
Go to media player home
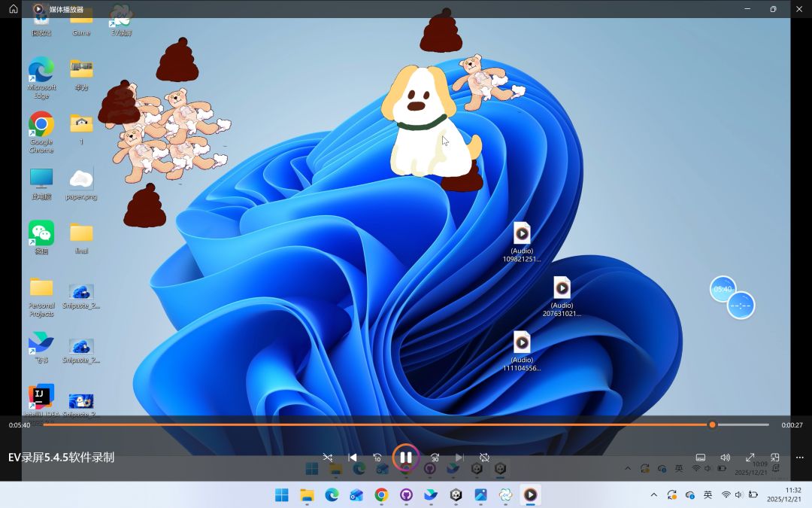tap(13, 9)
